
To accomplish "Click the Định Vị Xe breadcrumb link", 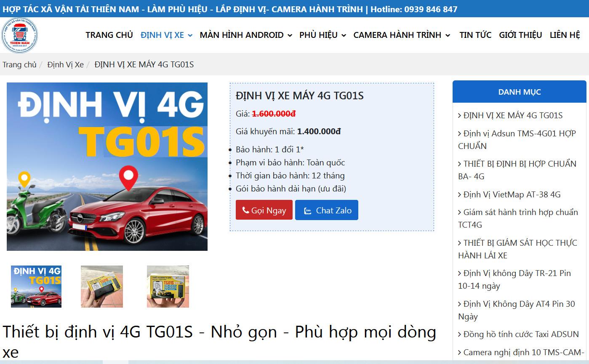I will (x=65, y=64).
